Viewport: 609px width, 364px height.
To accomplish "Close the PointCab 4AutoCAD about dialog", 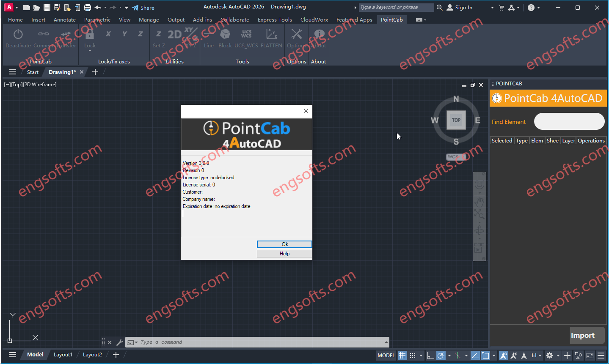I will [306, 111].
